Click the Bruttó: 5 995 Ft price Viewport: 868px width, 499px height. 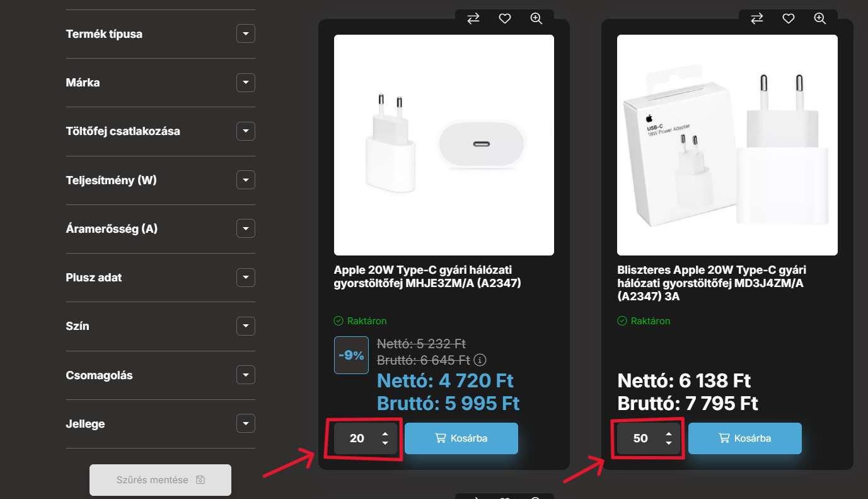[448, 403]
